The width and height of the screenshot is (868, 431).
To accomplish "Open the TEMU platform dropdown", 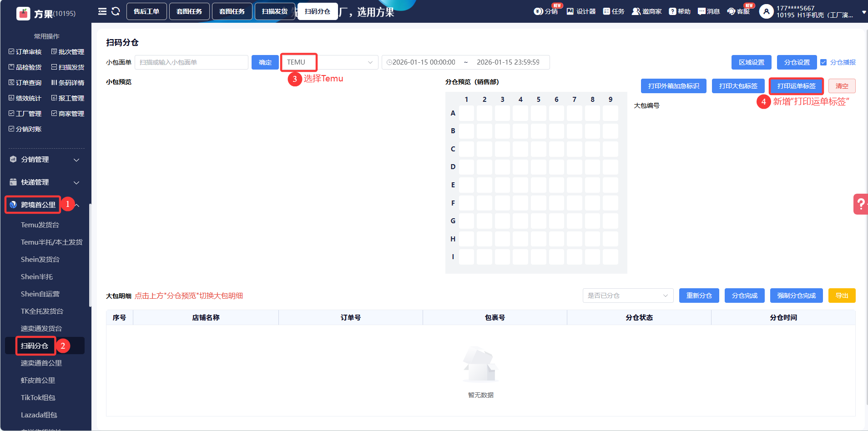I will (329, 62).
